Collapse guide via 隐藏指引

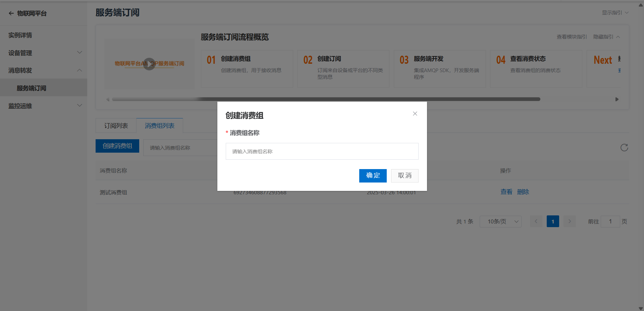pos(606,37)
